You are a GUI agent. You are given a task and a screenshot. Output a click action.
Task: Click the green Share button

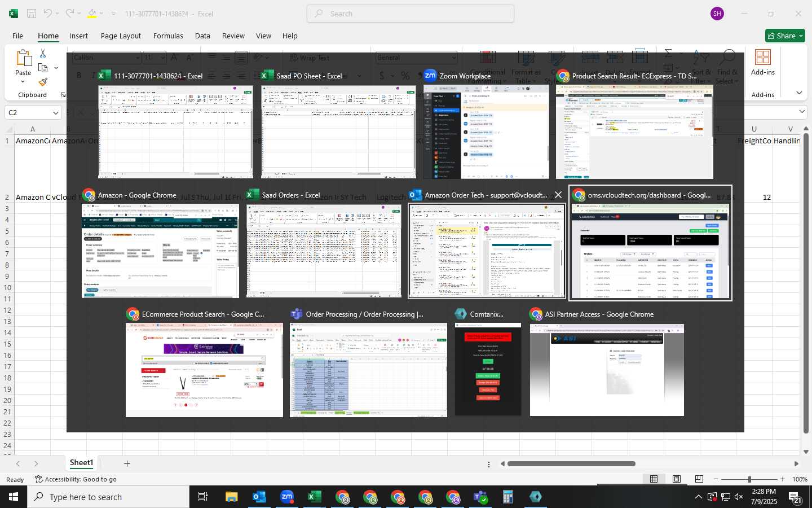(785, 36)
